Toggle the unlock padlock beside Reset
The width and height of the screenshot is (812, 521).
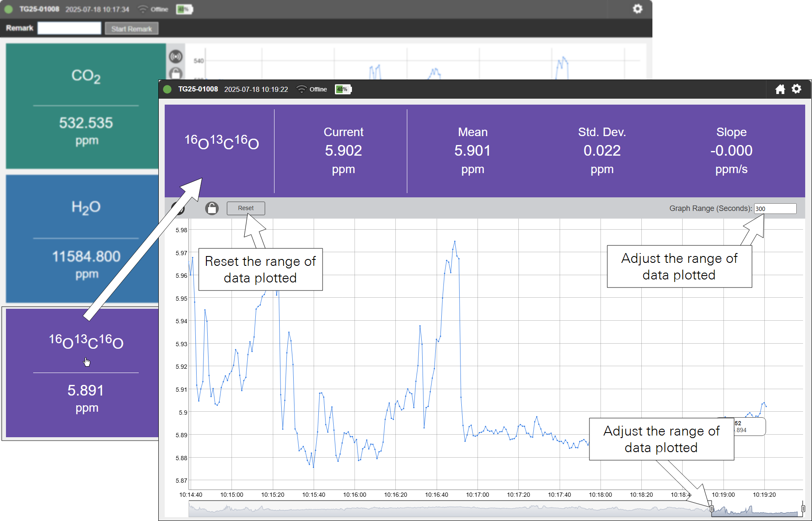[212, 208]
